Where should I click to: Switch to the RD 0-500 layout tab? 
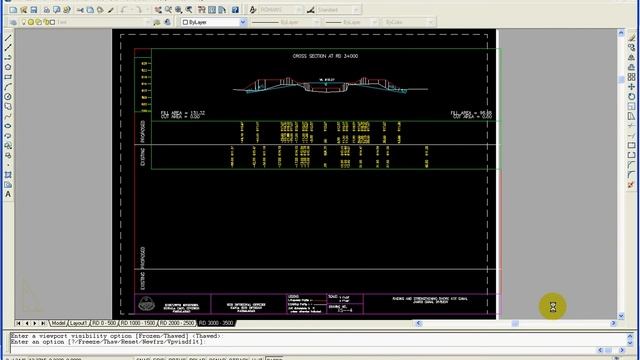point(104,323)
